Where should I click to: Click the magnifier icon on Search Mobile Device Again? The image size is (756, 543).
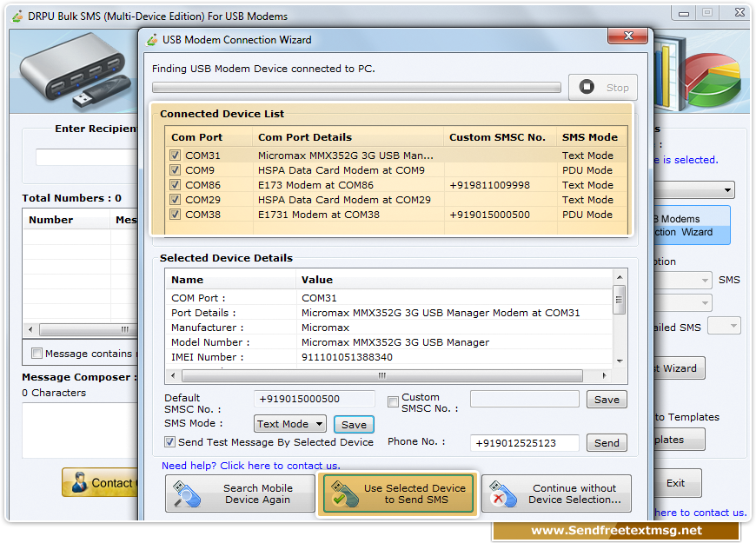click(x=187, y=494)
